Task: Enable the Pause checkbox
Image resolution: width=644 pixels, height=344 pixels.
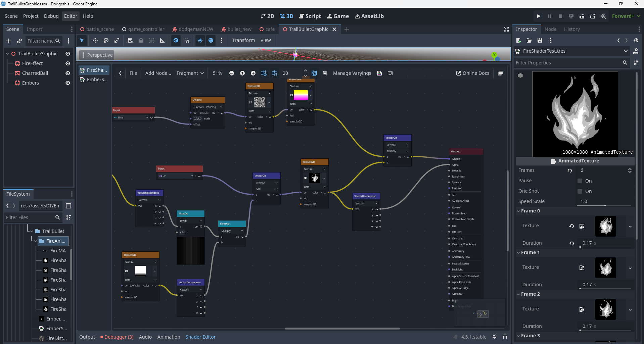Action: (x=580, y=181)
